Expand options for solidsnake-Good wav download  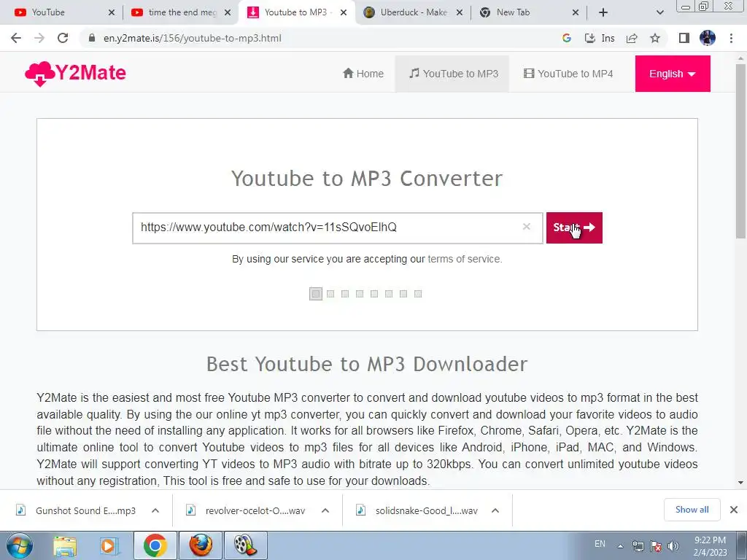pos(495,510)
